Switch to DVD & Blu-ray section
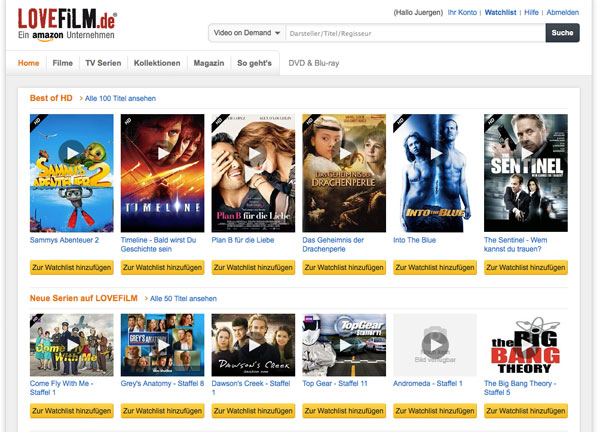Image resolution: width=600 pixels, height=432 pixels. tap(314, 63)
